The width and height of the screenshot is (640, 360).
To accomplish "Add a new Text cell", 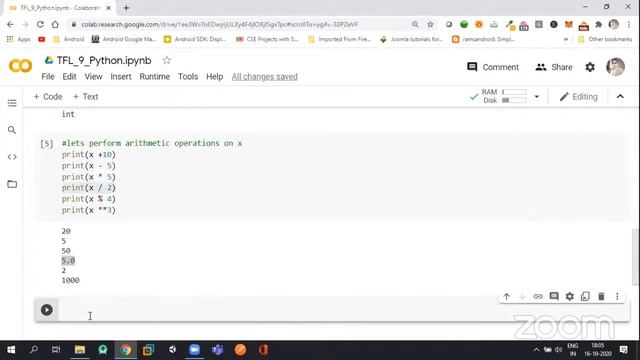I will [85, 97].
